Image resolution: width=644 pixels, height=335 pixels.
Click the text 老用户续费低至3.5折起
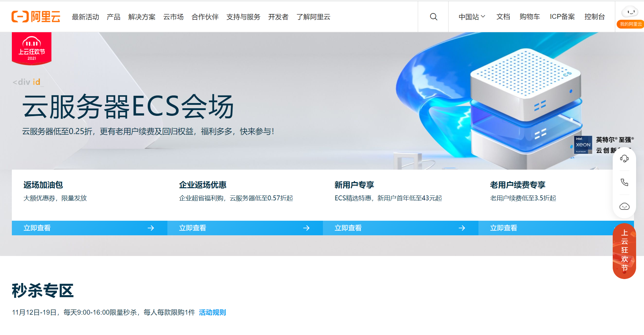(x=523, y=198)
